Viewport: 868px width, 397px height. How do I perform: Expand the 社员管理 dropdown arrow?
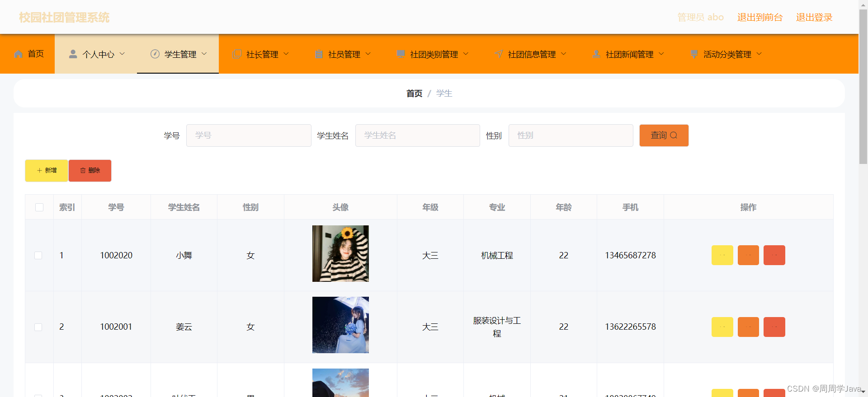click(x=368, y=54)
